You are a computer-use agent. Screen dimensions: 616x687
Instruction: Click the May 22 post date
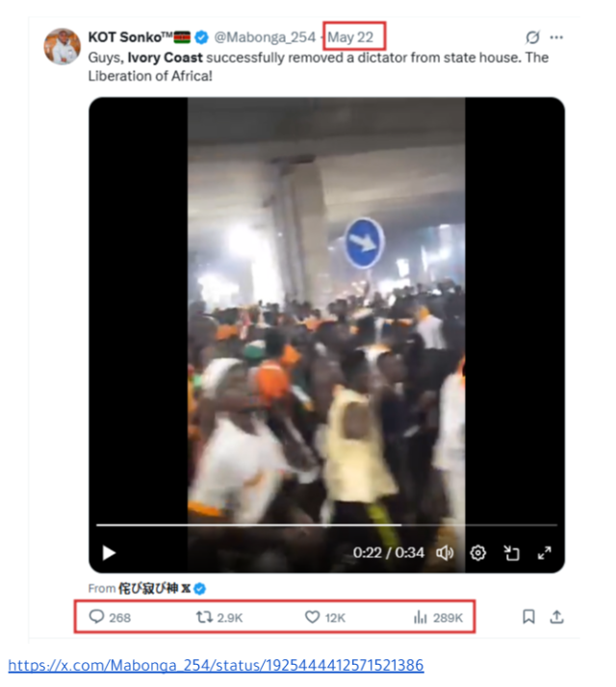[350, 38]
